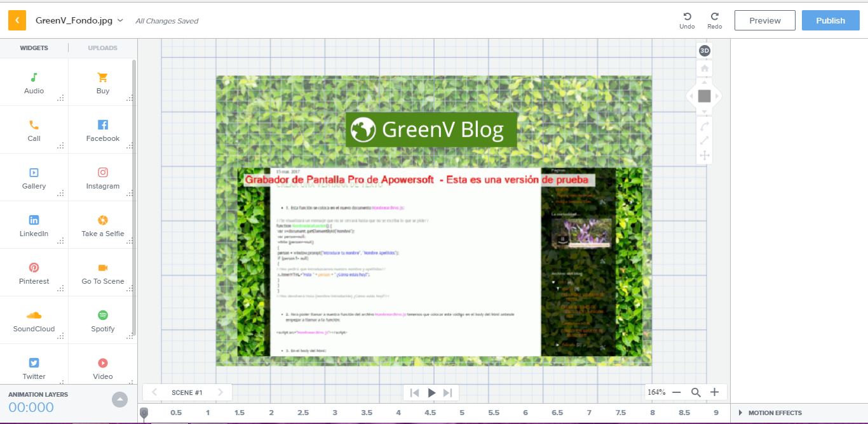868x424 pixels.
Task: Pan view up with the navigator arrow
Action: point(704,82)
